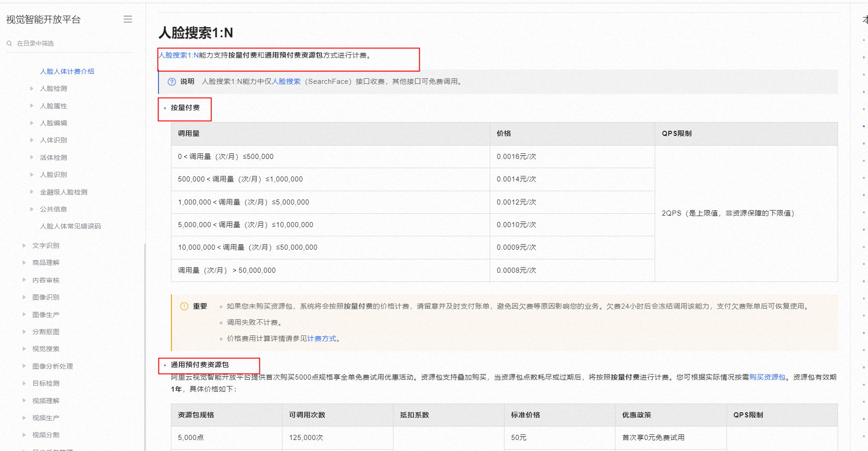Open the 购买资源包 link
This screenshot has width=868, height=451.
click(767, 377)
